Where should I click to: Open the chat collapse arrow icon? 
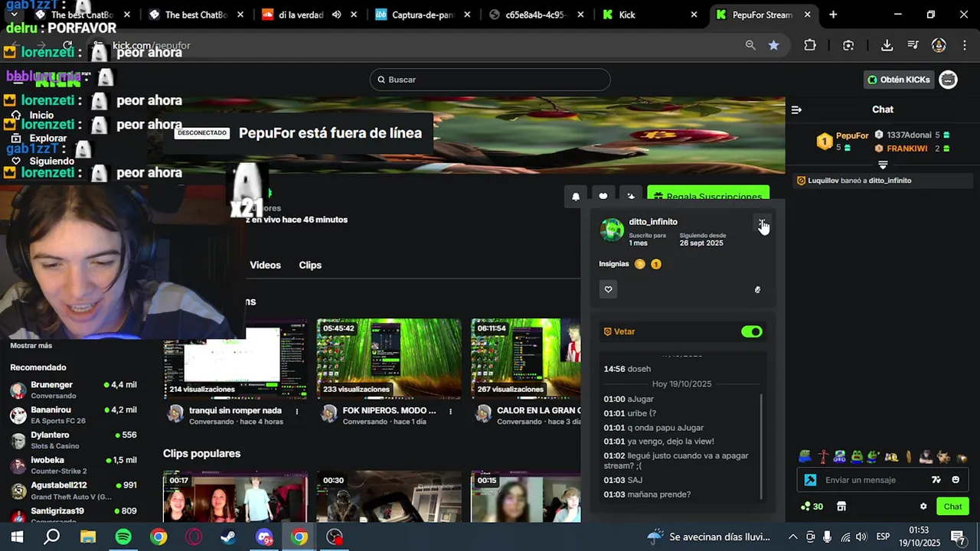coord(796,109)
